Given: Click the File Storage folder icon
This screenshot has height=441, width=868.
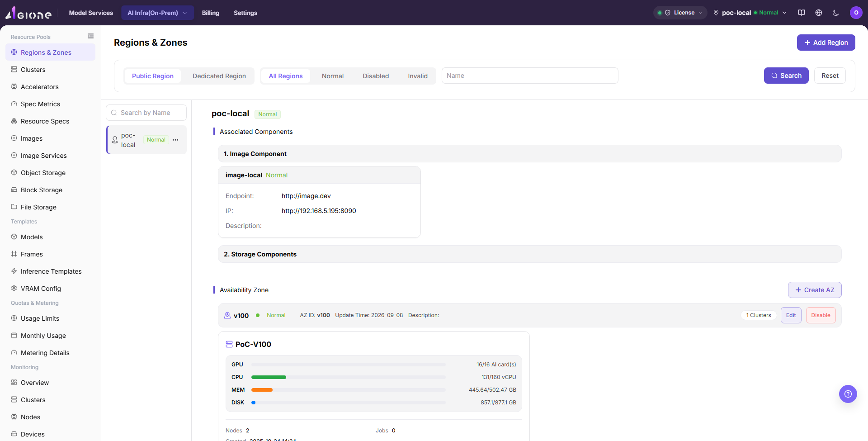Looking at the screenshot, I should coord(14,207).
